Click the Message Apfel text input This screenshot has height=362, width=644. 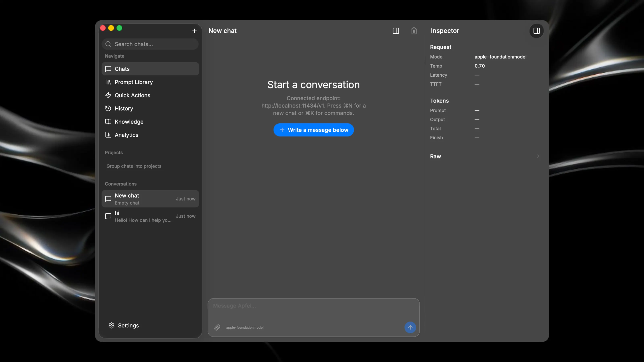click(x=314, y=306)
